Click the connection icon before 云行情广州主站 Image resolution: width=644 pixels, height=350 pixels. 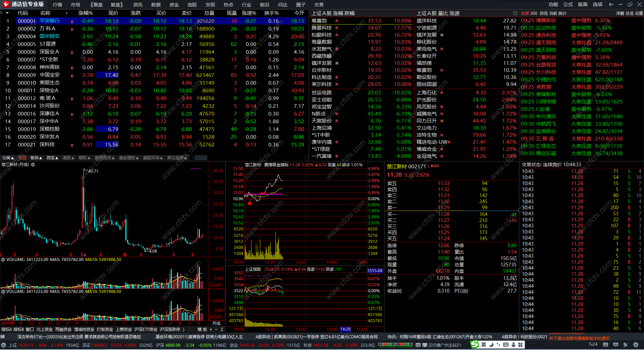(418, 345)
